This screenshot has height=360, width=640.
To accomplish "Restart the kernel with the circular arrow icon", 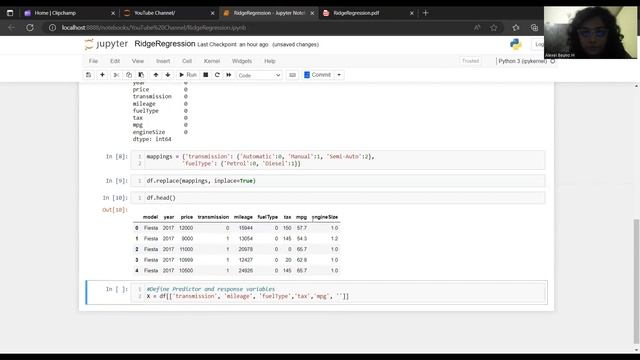I will point(217,75).
